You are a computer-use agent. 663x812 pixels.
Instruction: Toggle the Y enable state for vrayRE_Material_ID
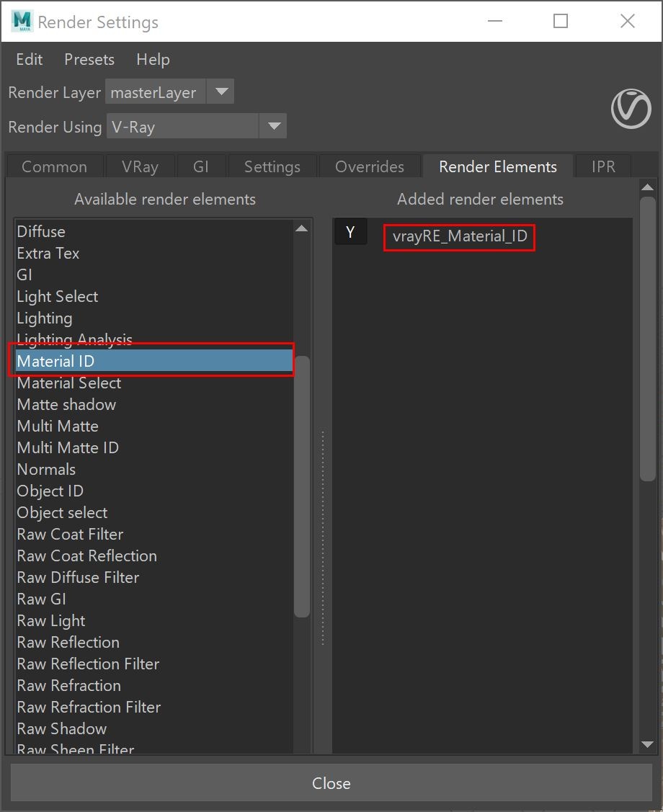[351, 232]
